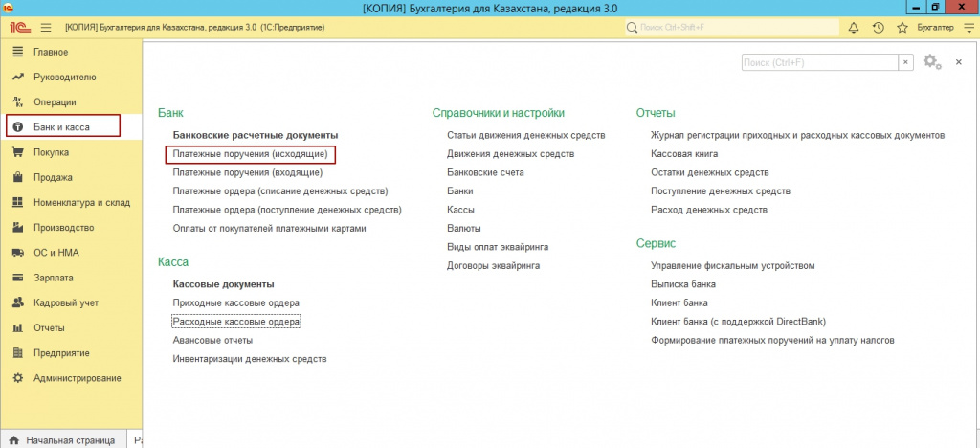980x448 pixels.
Task: Open Виды оплат эквайринга
Action: tap(498, 247)
